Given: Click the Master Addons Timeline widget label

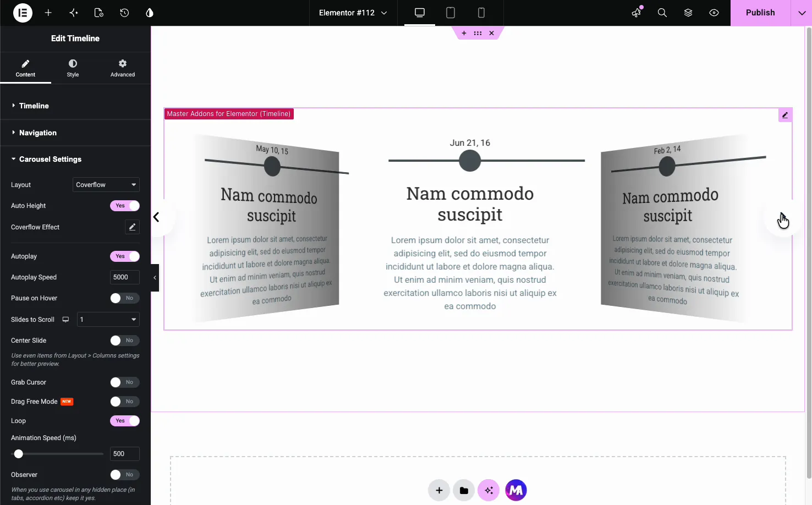Looking at the screenshot, I should pyautogui.click(x=229, y=114).
